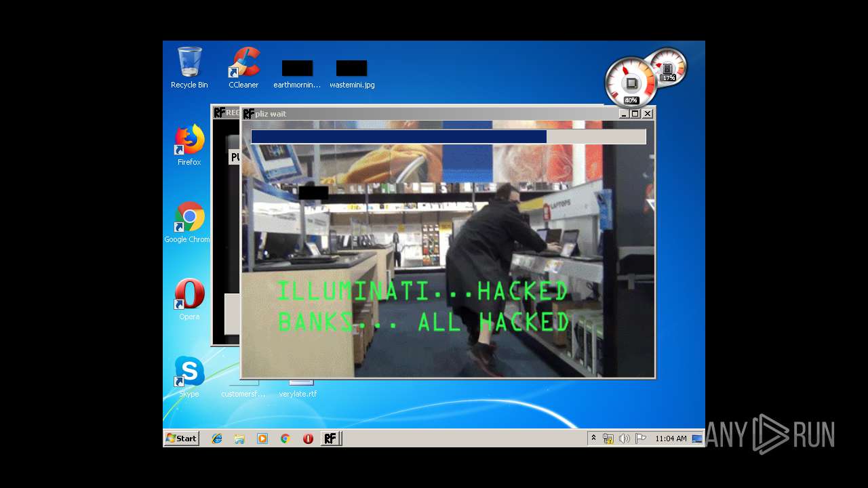The image size is (868, 488).
Task: Click the Opera icon in taskbar
Action: pos(308,439)
